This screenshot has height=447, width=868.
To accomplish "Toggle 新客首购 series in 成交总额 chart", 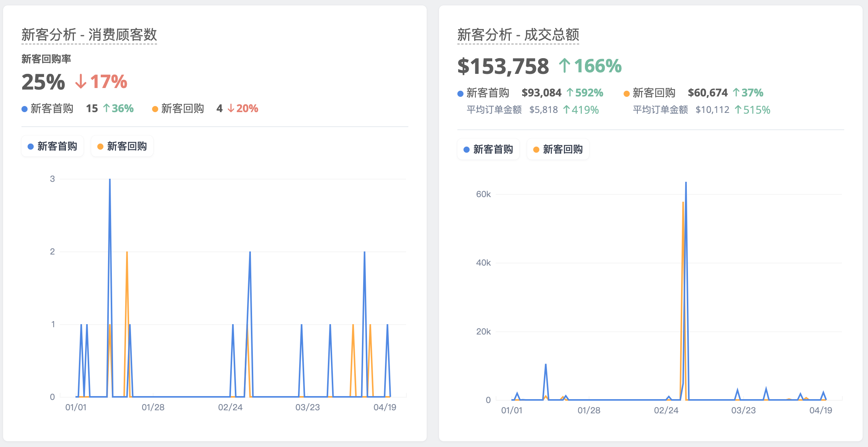I will coord(488,149).
